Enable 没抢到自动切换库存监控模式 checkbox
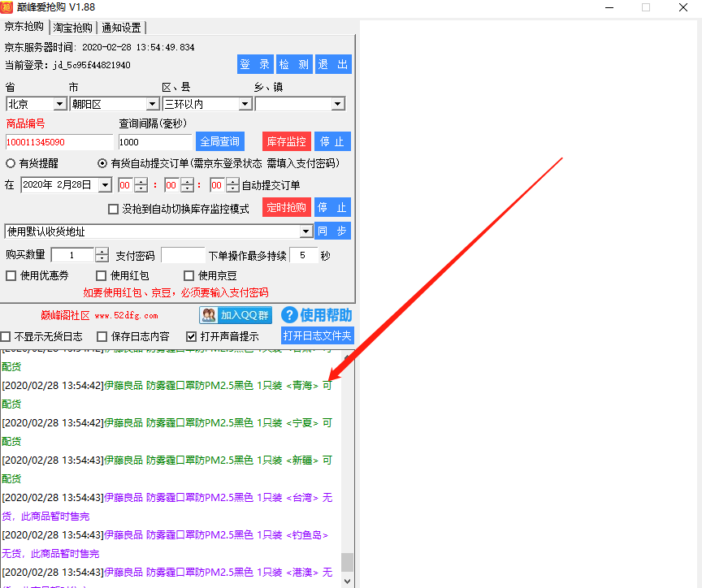This screenshot has width=702, height=588. [113, 209]
